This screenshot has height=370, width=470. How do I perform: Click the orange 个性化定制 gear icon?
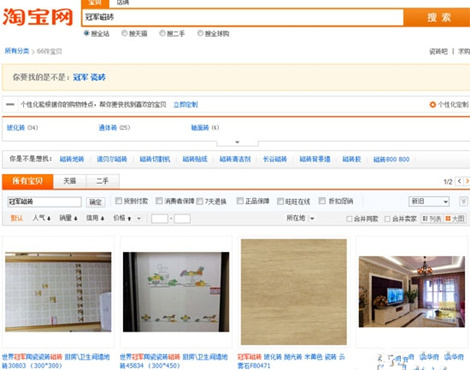click(x=433, y=105)
